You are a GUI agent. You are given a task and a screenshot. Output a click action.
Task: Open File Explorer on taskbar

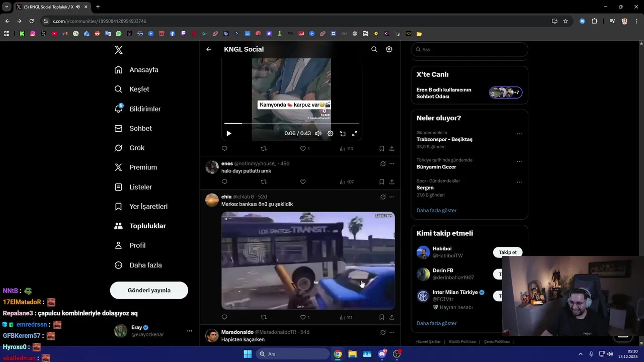(352, 354)
